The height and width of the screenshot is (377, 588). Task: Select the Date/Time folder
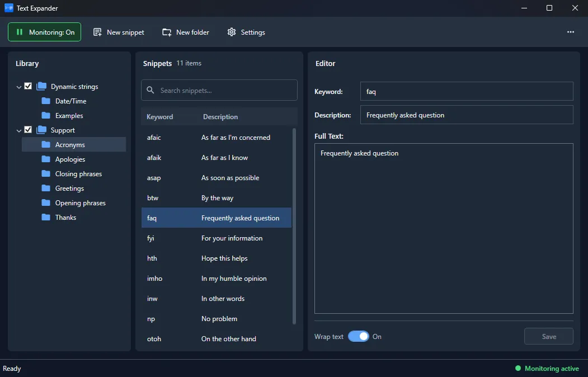pyautogui.click(x=71, y=101)
